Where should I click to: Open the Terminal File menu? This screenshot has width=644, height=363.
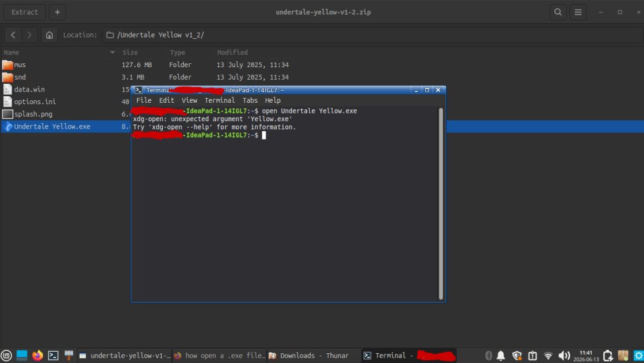144,100
